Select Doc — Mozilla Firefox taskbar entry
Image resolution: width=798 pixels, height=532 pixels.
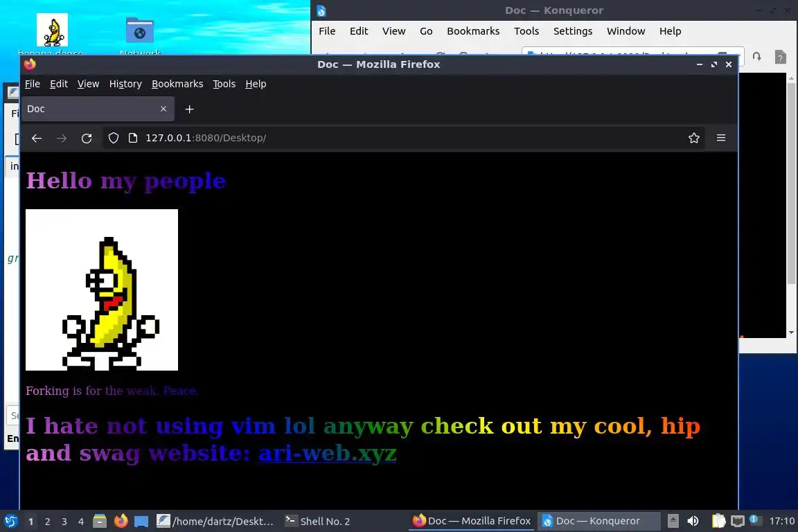(x=471, y=521)
